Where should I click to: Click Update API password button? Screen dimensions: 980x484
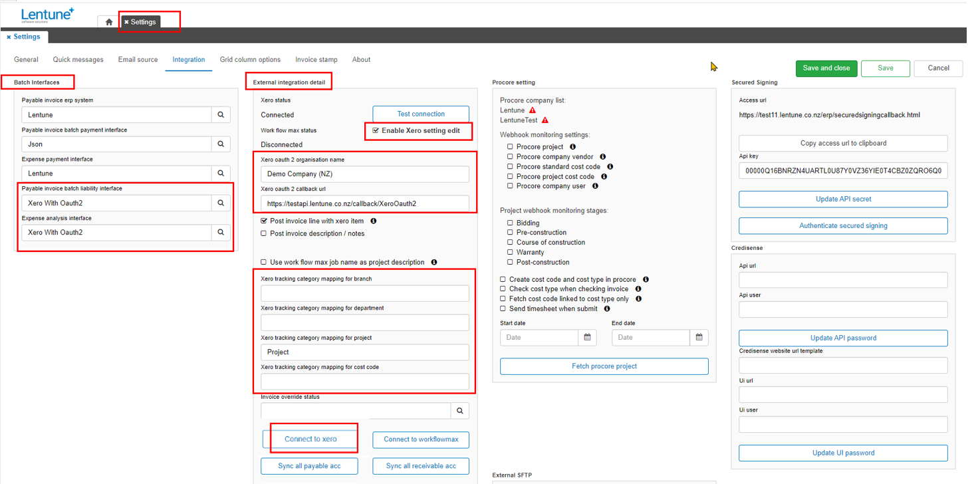(x=843, y=338)
